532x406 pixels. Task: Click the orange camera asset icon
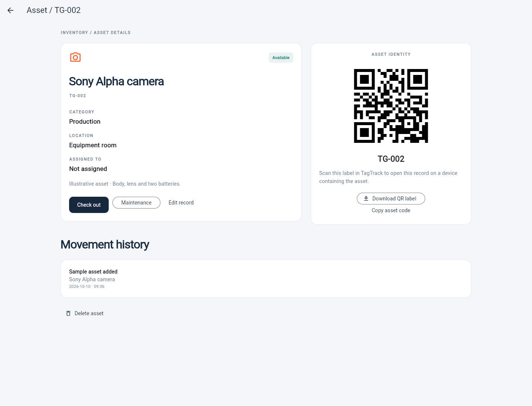[75, 57]
